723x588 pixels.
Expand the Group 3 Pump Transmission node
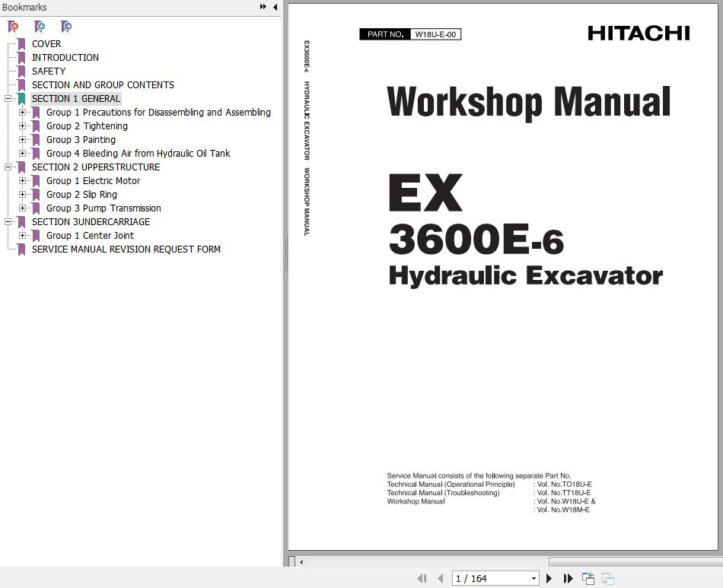pos(22,208)
